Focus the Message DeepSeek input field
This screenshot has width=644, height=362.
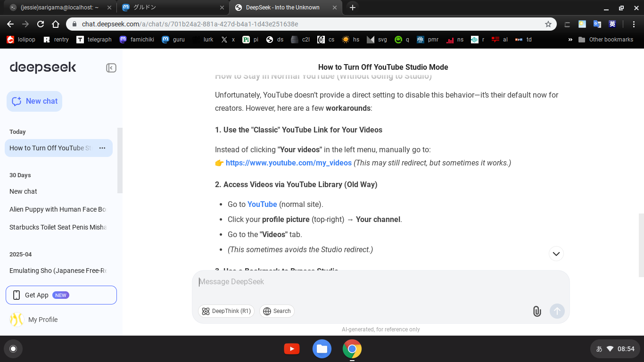click(381, 282)
